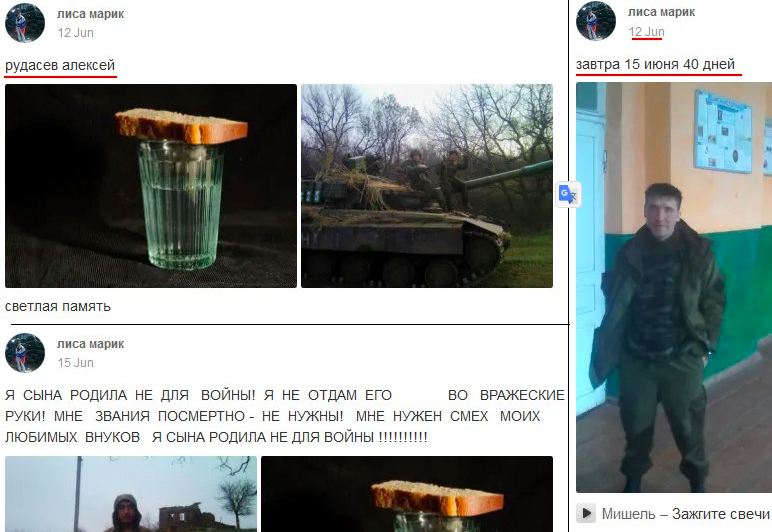The width and height of the screenshot is (772, 532).
Task: Open the tank with soldiers photo
Action: [x=427, y=186]
